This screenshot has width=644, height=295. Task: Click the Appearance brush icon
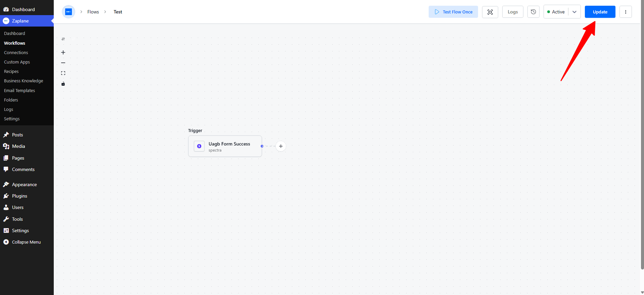click(x=6, y=184)
